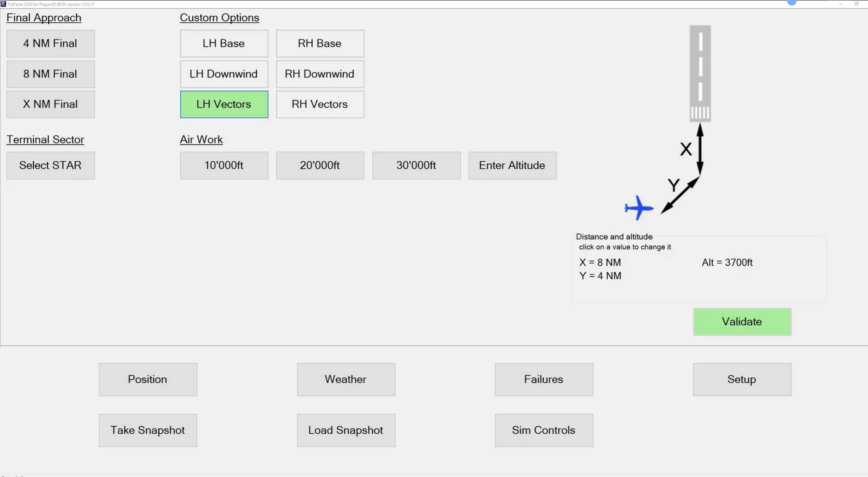
Task: Toggle the LH Vectors option off
Action: pos(224,104)
